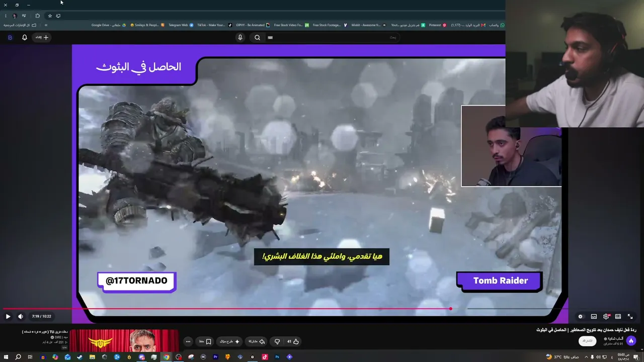Click the Subscribe button
Viewport: 644px width, 362px height.
click(587, 341)
